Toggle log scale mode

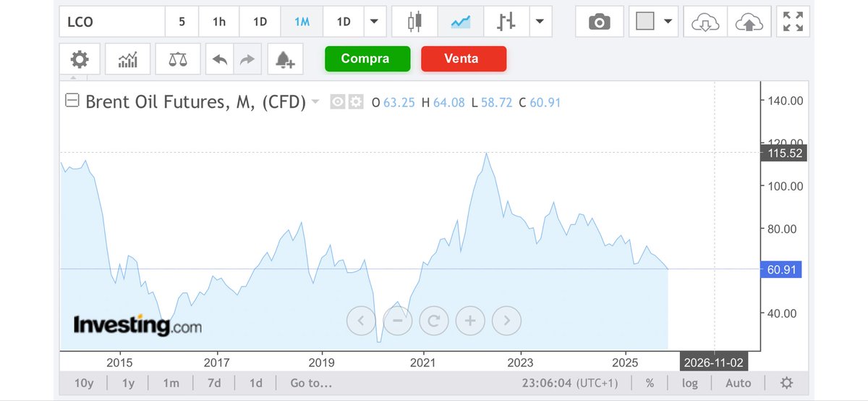pyautogui.click(x=689, y=383)
